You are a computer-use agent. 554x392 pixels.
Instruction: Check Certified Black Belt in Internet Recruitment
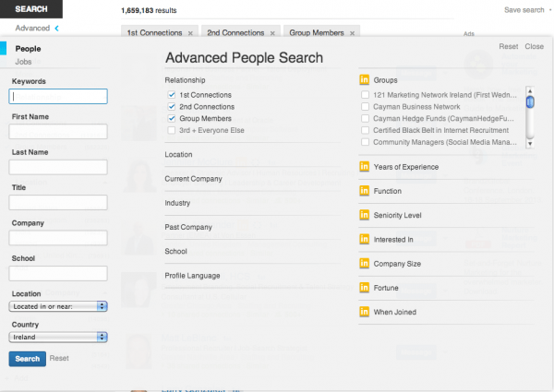point(366,130)
